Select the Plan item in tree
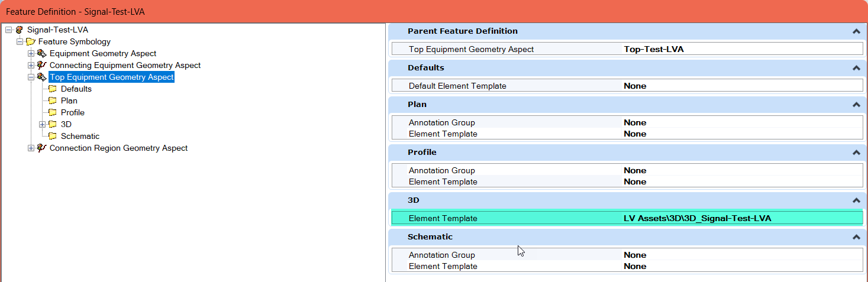The height and width of the screenshot is (282, 868). (x=69, y=101)
